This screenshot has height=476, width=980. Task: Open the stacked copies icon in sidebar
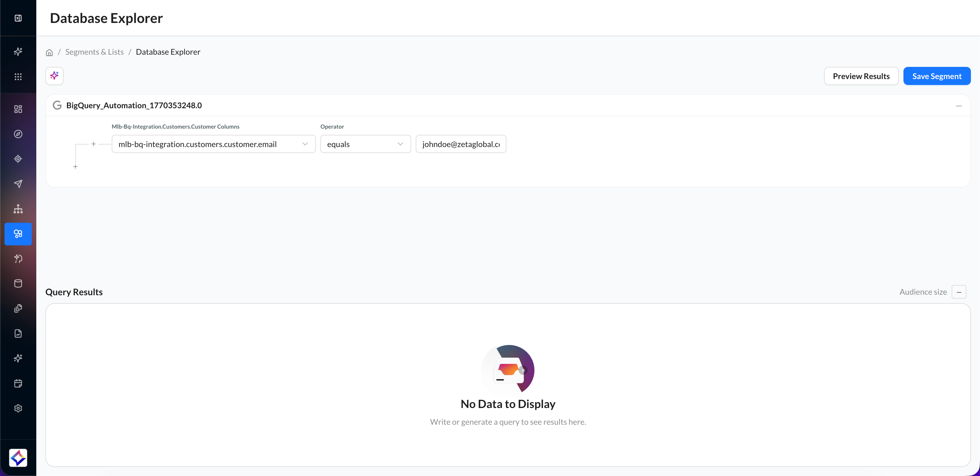click(18, 308)
